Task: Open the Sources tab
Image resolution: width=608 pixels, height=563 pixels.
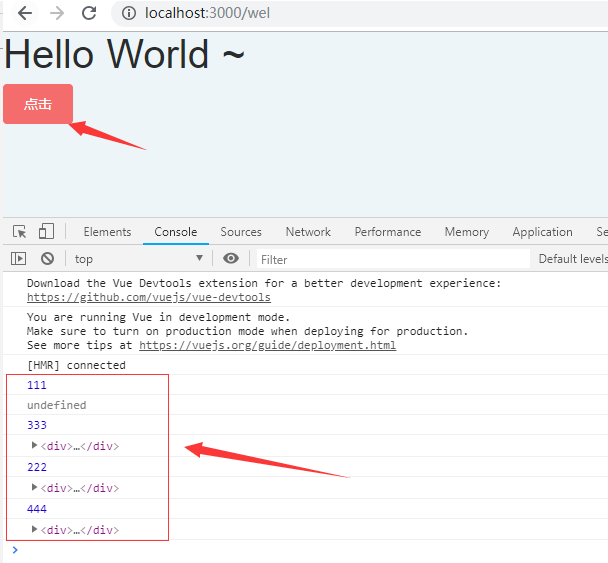Action: (241, 232)
